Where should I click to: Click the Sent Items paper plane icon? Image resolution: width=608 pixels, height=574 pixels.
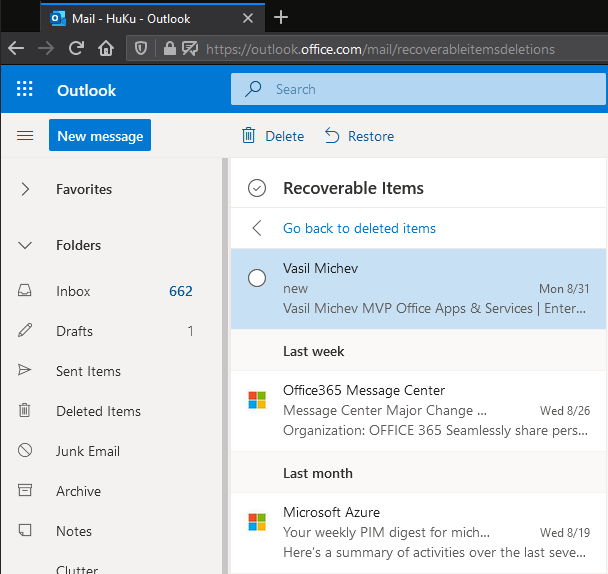pyautogui.click(x=25, y=370)
